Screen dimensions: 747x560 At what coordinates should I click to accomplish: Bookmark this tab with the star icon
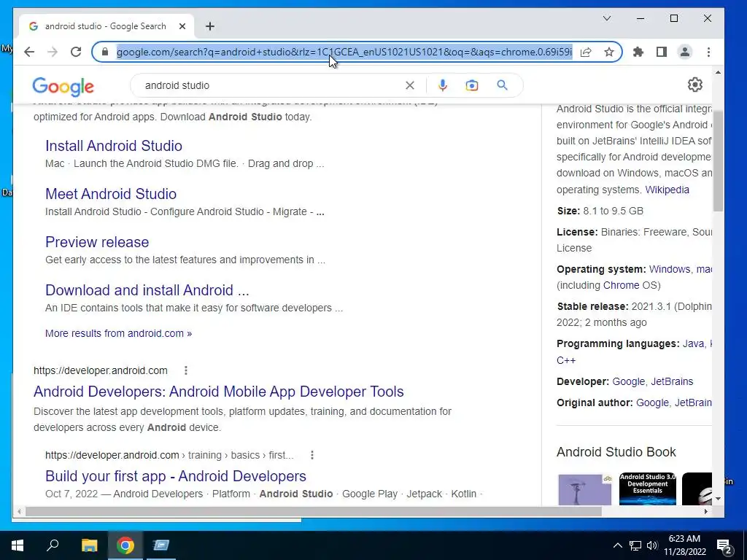[x=609, y=52]
